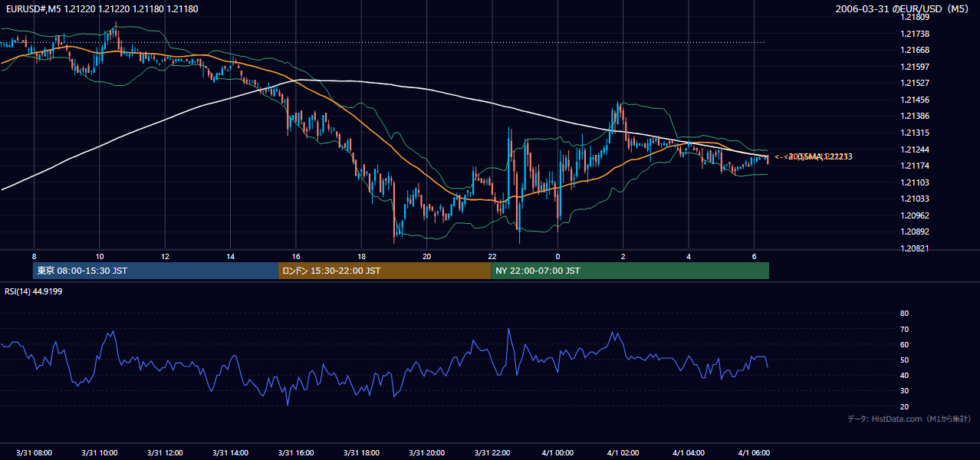This screenshot has height=460, width=980.
Task: Click hour label 14 below price chart
Action: click(x=230, y=256)
